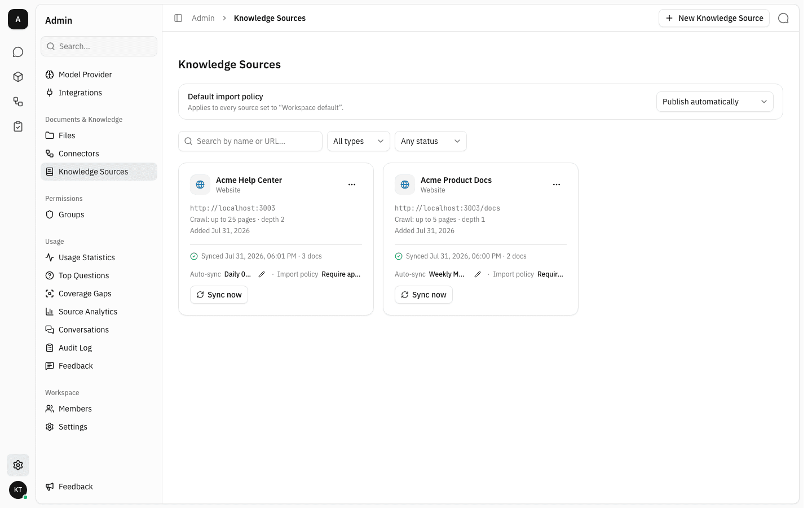The width and height of the screenshot is (812, 508).
Task: Click green synced check on Acme Product Docs
Action: [x=399, y=256]
